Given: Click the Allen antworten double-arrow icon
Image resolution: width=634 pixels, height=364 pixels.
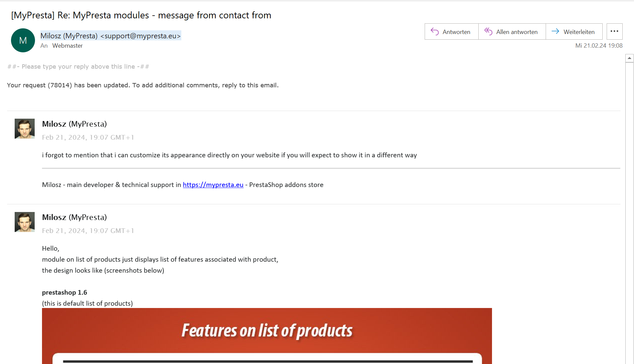Looking at the screenshot, I should click(x=488, y=32).
